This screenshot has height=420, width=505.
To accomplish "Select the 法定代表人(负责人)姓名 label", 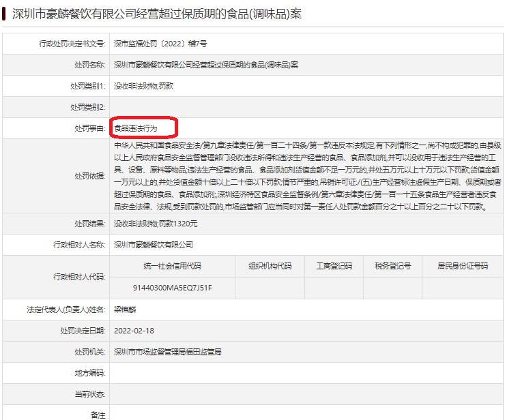I will [x=66, y=310].
